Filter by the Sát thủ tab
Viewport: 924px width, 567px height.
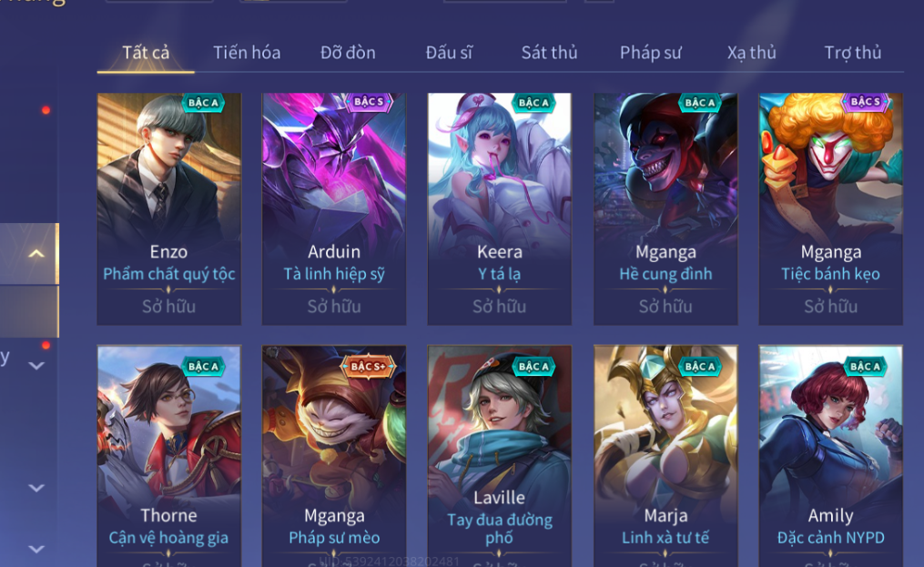coord(549,53)
